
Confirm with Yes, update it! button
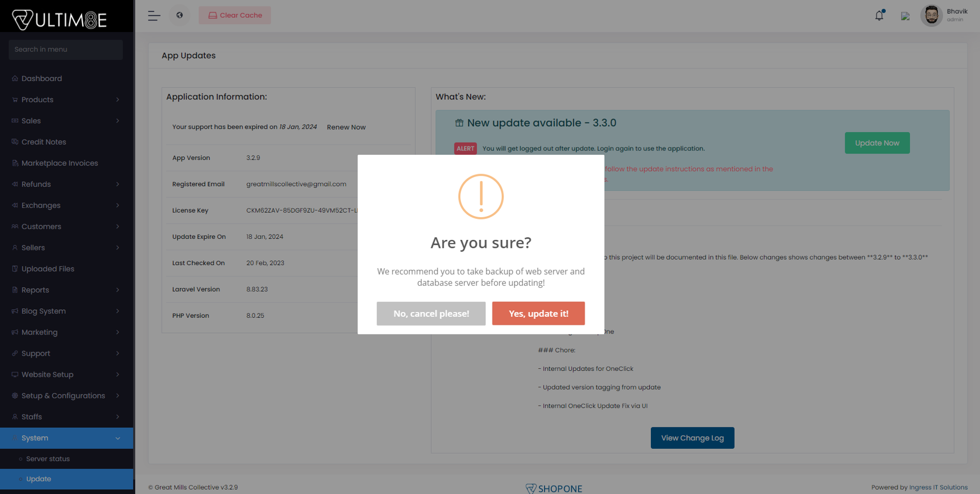pos(538,314)
